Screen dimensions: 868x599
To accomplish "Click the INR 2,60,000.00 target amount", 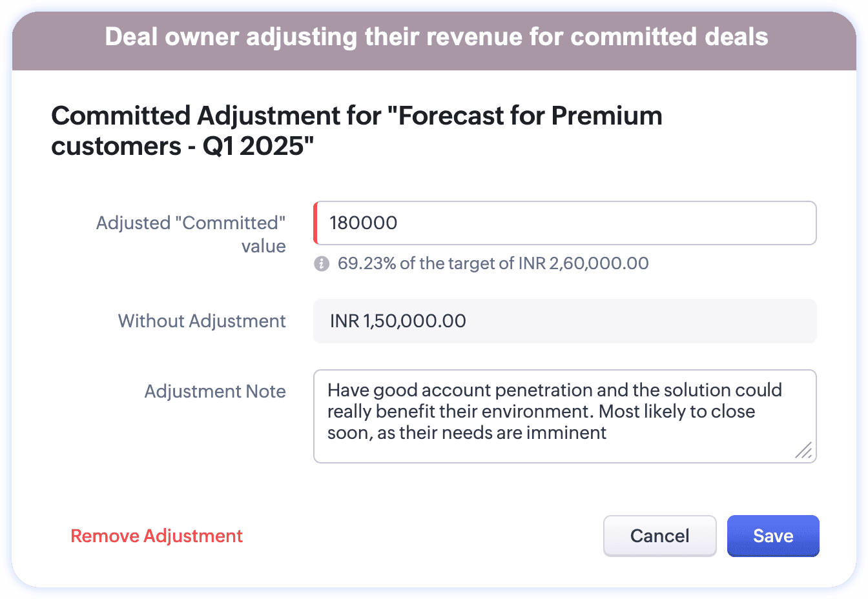I will [598, 263].
